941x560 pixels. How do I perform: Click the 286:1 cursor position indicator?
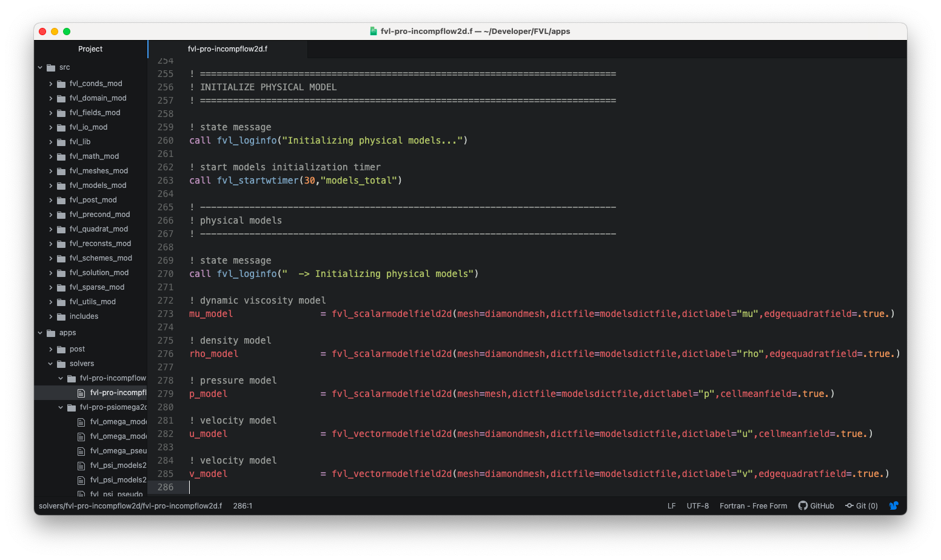point(243,505)
